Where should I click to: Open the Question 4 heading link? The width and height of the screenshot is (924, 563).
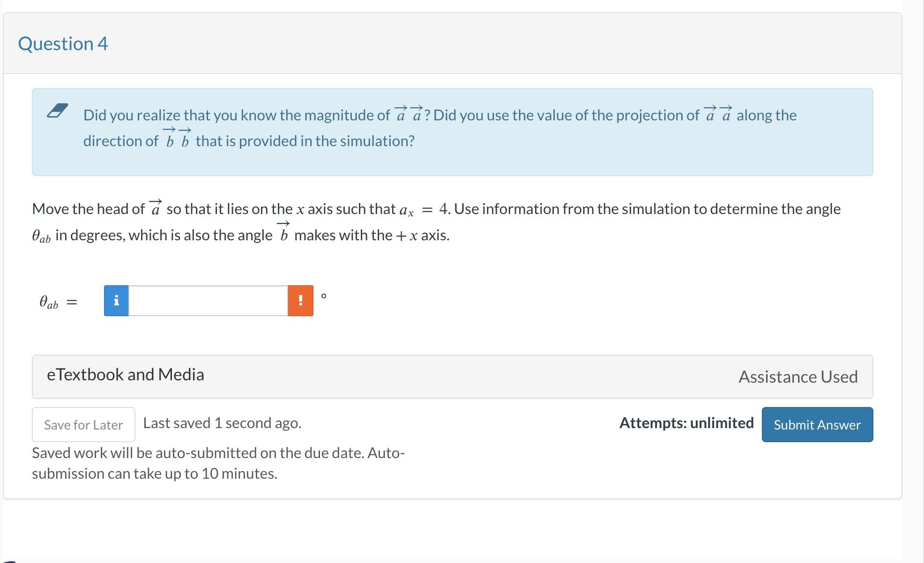click(63, 44)
